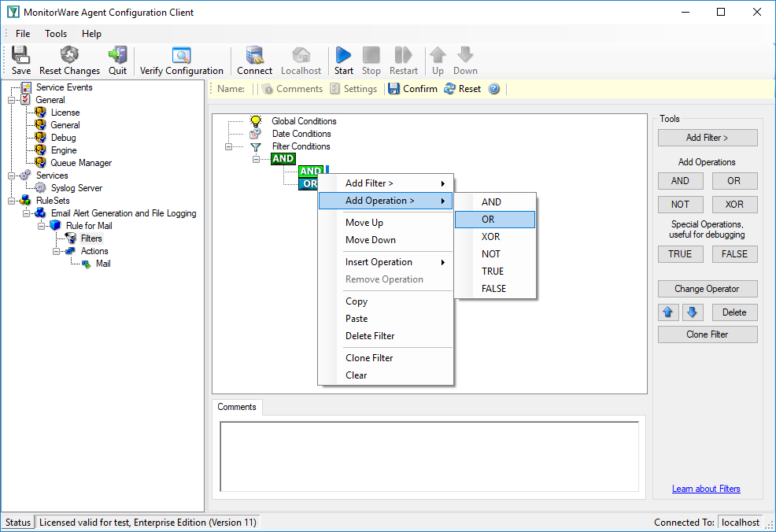
Task: Collapse the Services tree node
Action: point(11,175)
